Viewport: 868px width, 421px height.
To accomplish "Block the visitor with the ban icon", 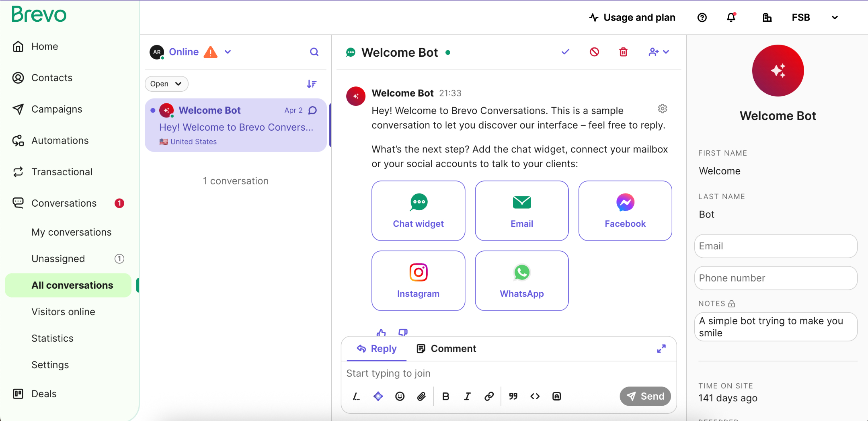I will (594, 52).
